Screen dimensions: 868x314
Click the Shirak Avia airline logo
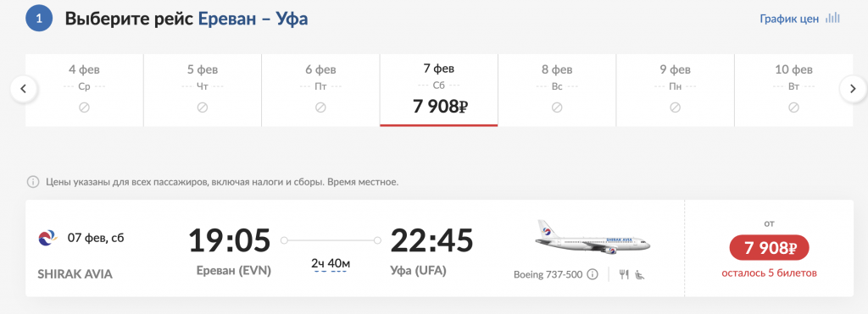click(48, 239)
